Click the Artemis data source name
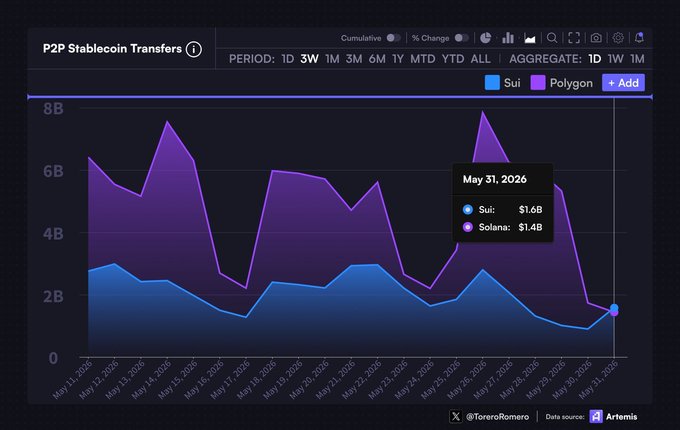 click(x=621, y=417)
